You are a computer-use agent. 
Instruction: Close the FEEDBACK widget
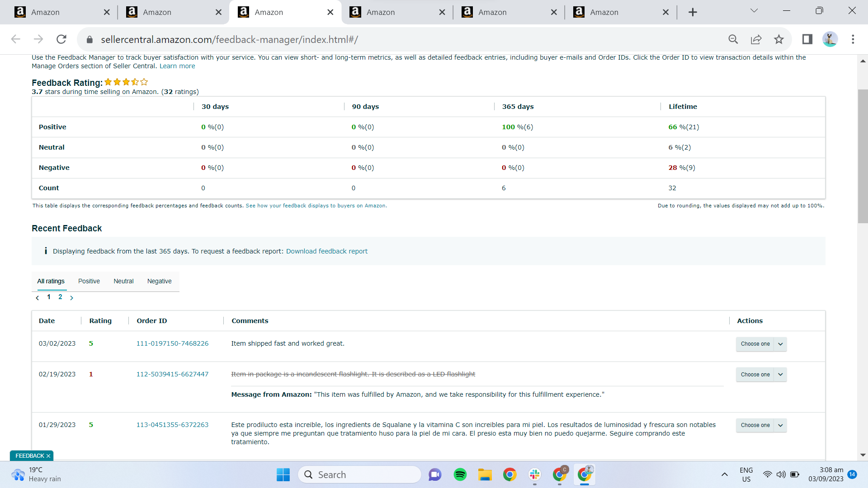pyautogui.click(x=48, y=456)
